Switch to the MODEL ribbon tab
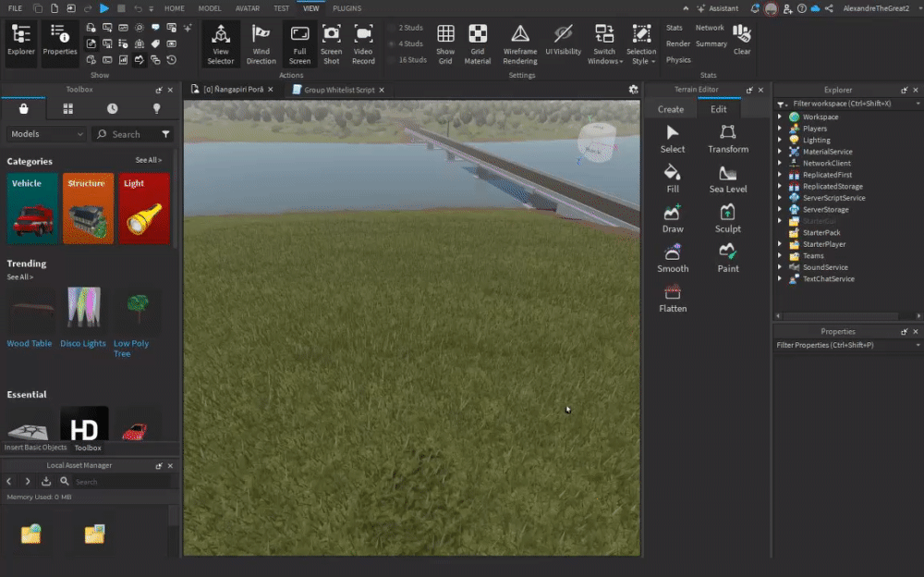Image resolution: width=924 pixels, height=577 pixels. (210, 8)
